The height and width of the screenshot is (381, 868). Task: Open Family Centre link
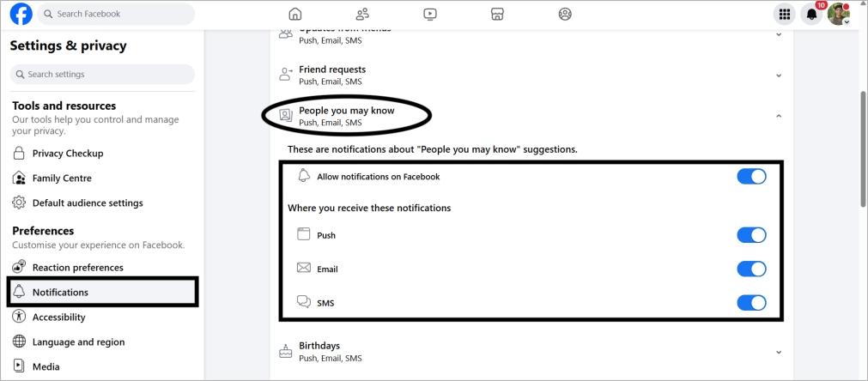click(62, 178)
